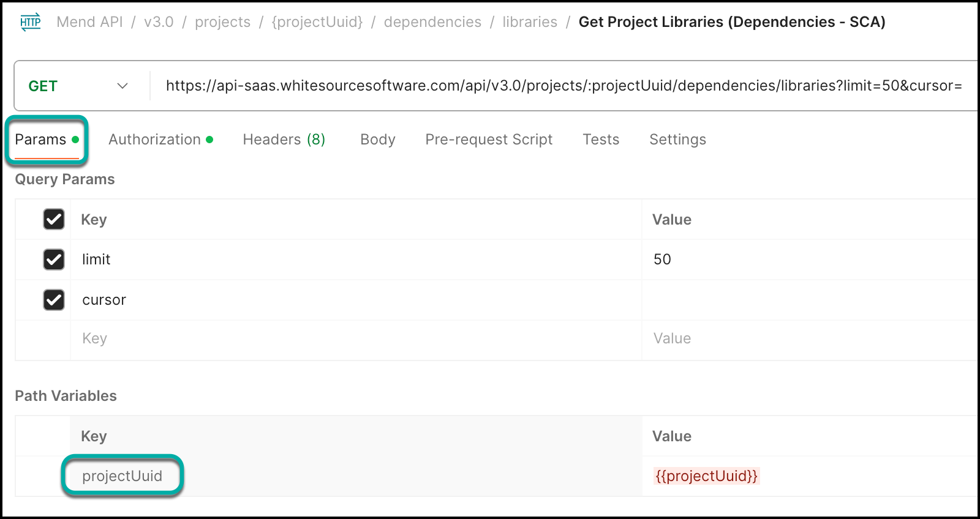The width and height of the screenshot is (980, 519).
Task: Click the HTTP request icon in breadcrumb
Action: (x=30, y=22)
